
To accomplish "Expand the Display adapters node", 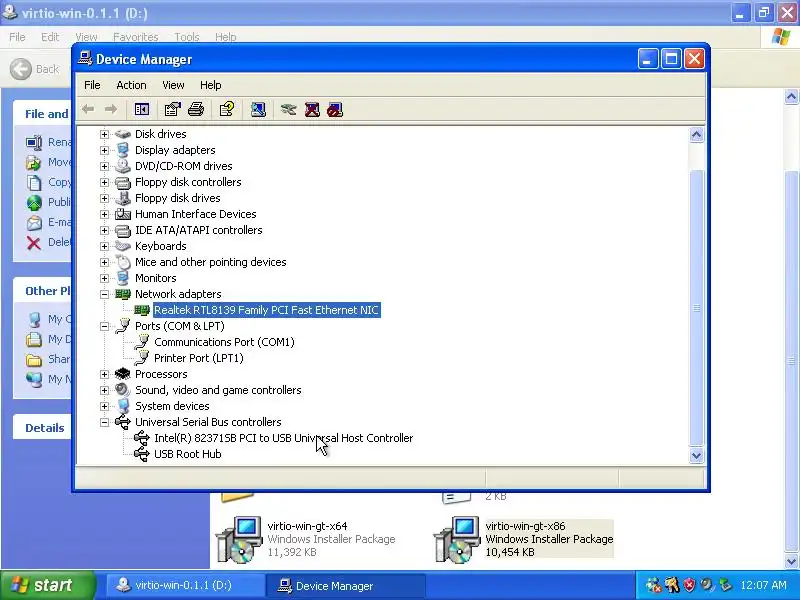I will click(x=105, y=150).
